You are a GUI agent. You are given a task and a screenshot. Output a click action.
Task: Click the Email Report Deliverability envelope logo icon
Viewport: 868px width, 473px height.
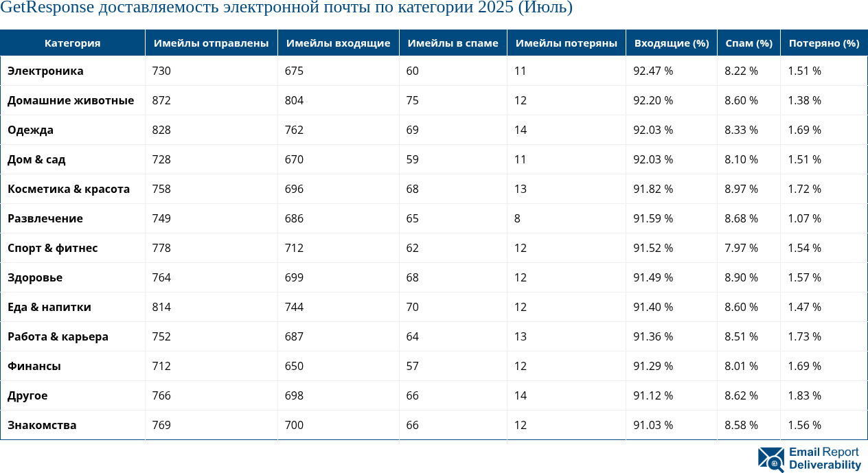pyautogui.click(x=771, y=459)
